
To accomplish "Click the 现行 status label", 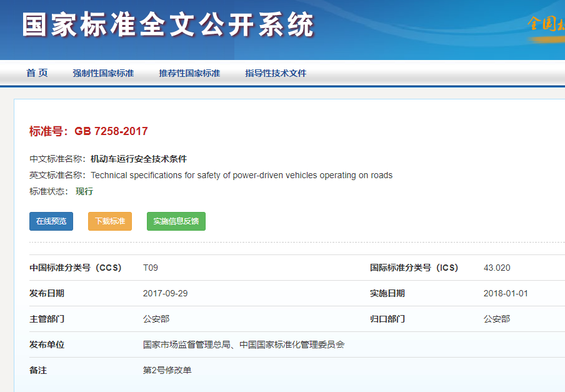I will [86, 191].
